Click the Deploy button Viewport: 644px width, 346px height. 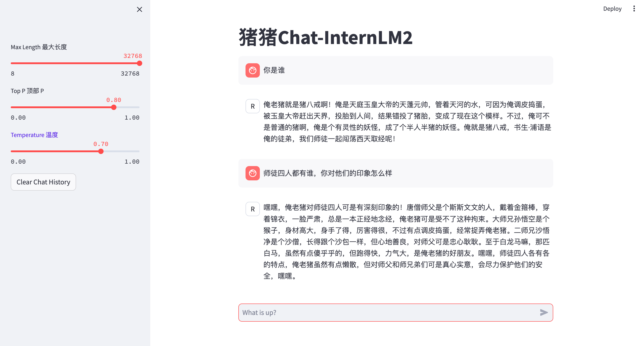click(612, 9)
